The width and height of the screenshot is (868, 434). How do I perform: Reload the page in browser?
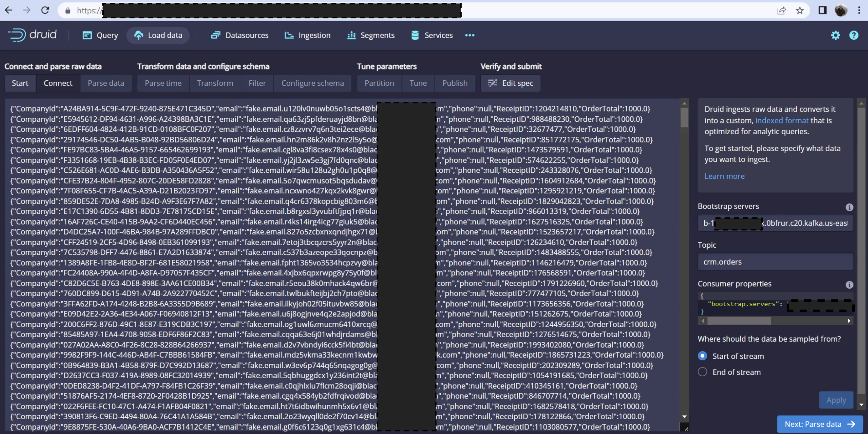(45, 10)
